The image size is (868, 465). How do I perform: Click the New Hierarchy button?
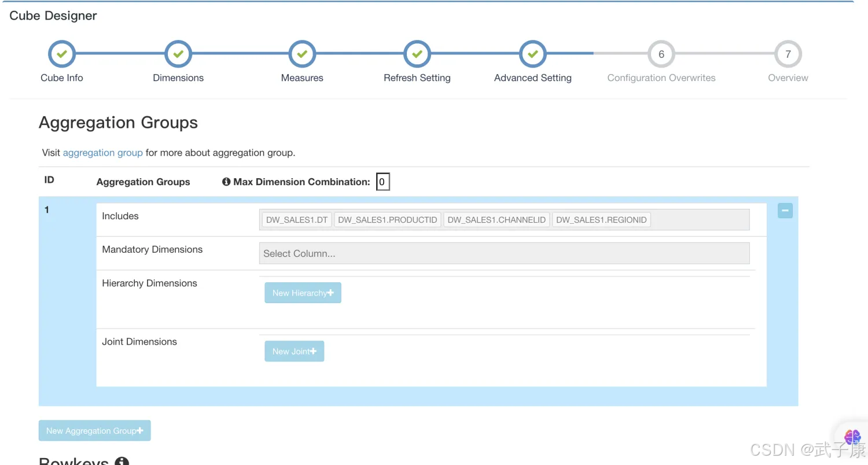point(303,293)
